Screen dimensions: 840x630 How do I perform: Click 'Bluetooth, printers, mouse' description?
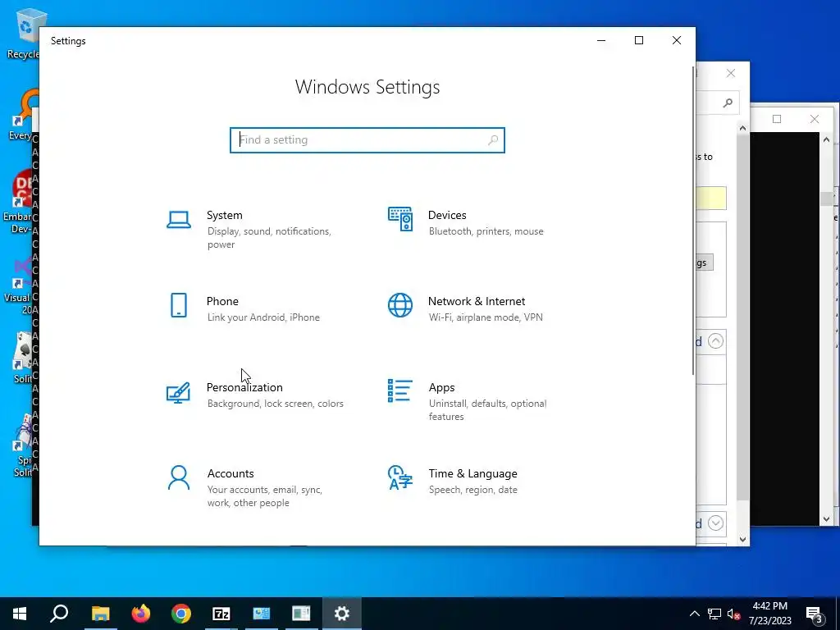[x=486, y=231]
